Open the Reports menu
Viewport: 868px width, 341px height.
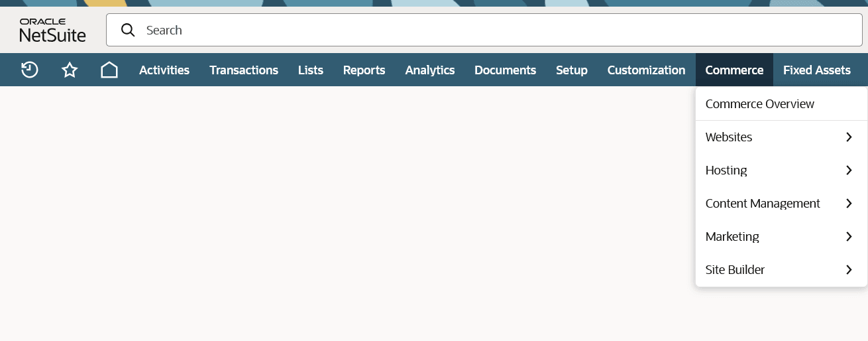pyautogui.click(x=364, y=70)
